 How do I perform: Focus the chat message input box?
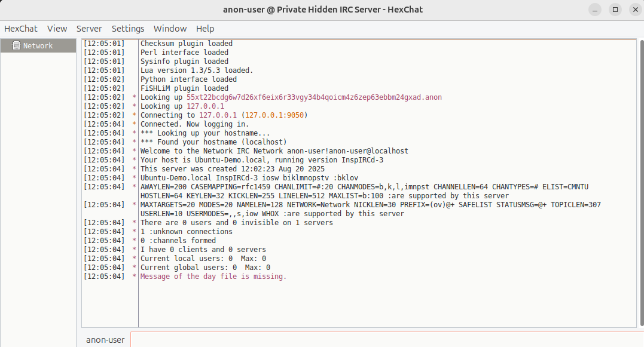point(387,340)
